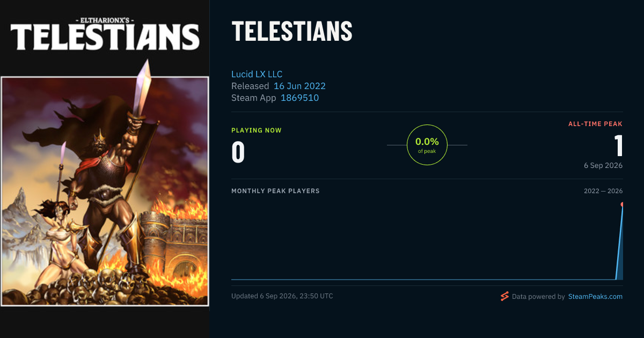Click the ALL-TIME PEAK label
The height and width of the screenshot is (338, 644).
595,124
